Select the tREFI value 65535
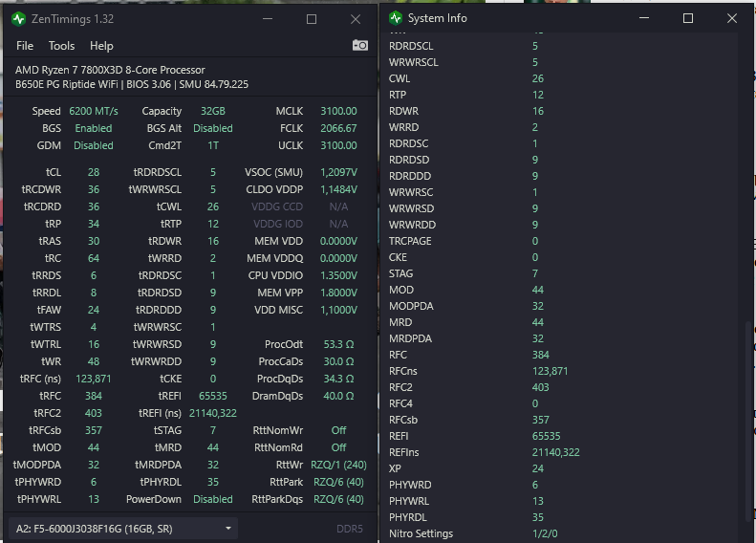The image size is (756, 543). coord(212,396)
